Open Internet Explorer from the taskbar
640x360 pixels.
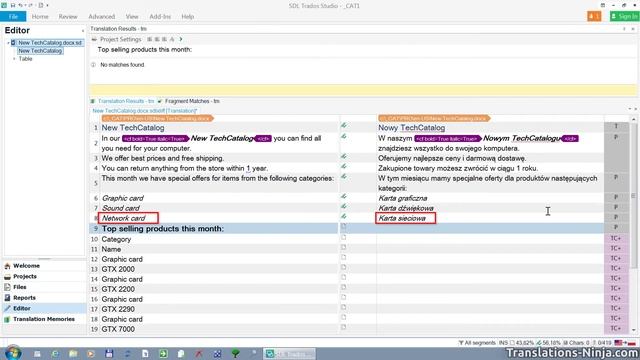click(55, 354)
